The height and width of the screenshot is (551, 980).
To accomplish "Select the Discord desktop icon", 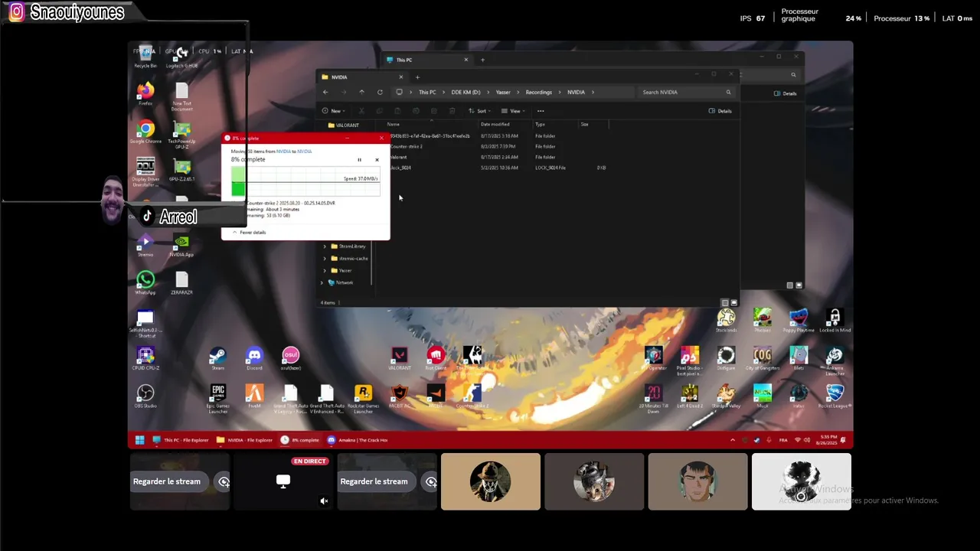I will point(254,358).
